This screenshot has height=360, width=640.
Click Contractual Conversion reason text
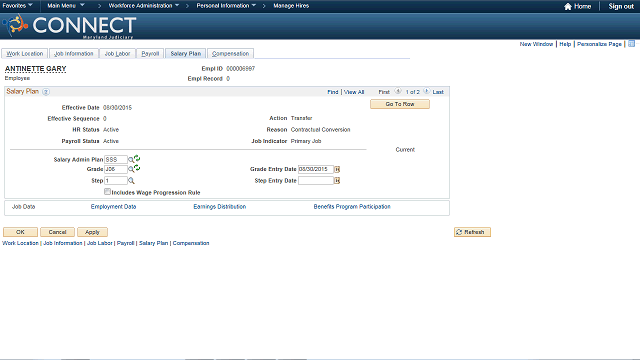pos(320,129)
